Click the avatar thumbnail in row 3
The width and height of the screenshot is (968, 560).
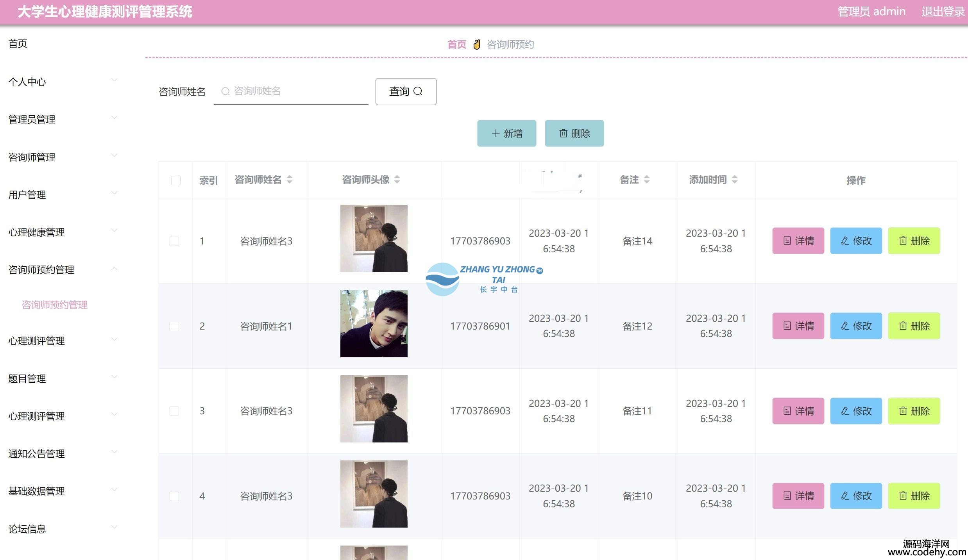(374, 409)
